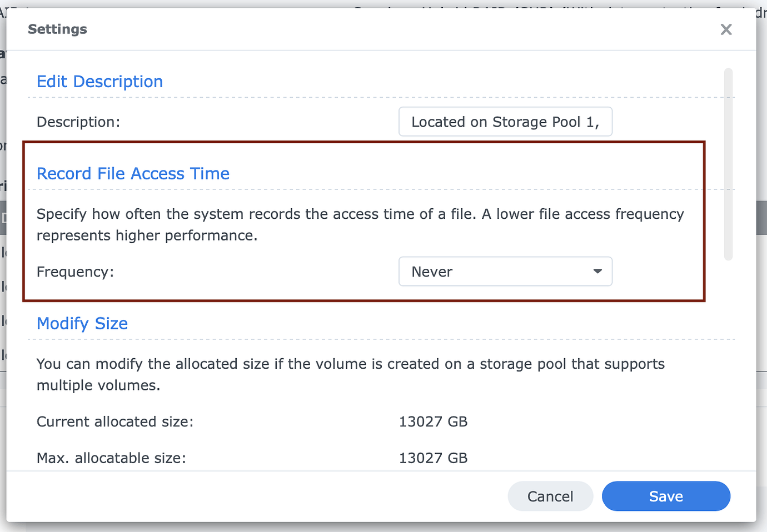767x532 pixels.
Task: Edit the "Located on Storage Pool 1," text
Action: pyautogui.click(x=505, y=122)
